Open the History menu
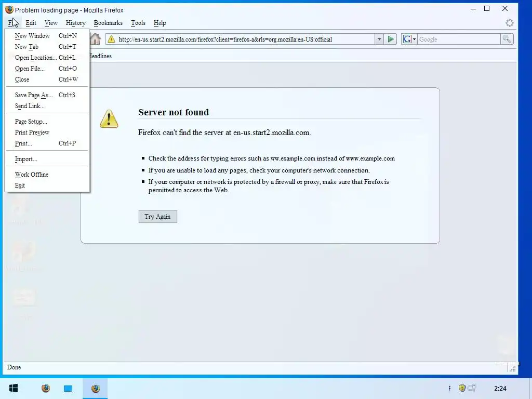The height and width of the screenshot is (399, 532). pyautogui.click(x=76, y=23)
